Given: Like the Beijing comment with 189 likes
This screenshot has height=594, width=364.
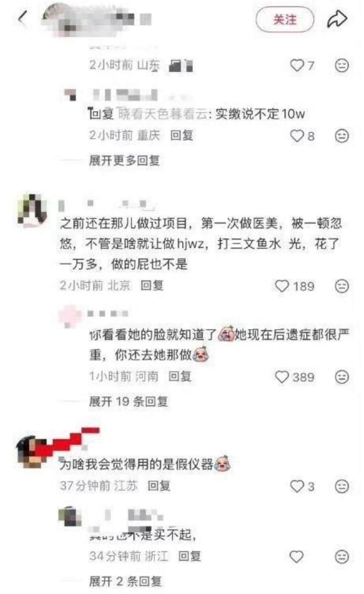Looking at the screenshot, I should (282, 286).
